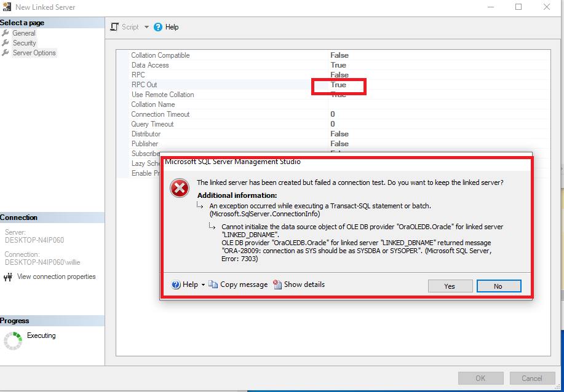The height and width of the screenshot is (392, 564).
Task: Click the Microsoft SQL Server Management Studio dialog title
Action: [232, 162]
